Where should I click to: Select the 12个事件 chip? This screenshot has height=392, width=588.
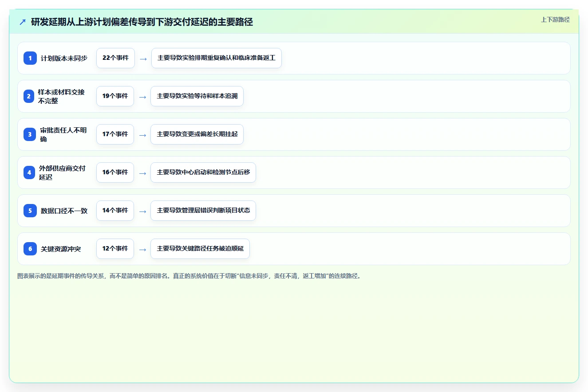pos(115,249)
